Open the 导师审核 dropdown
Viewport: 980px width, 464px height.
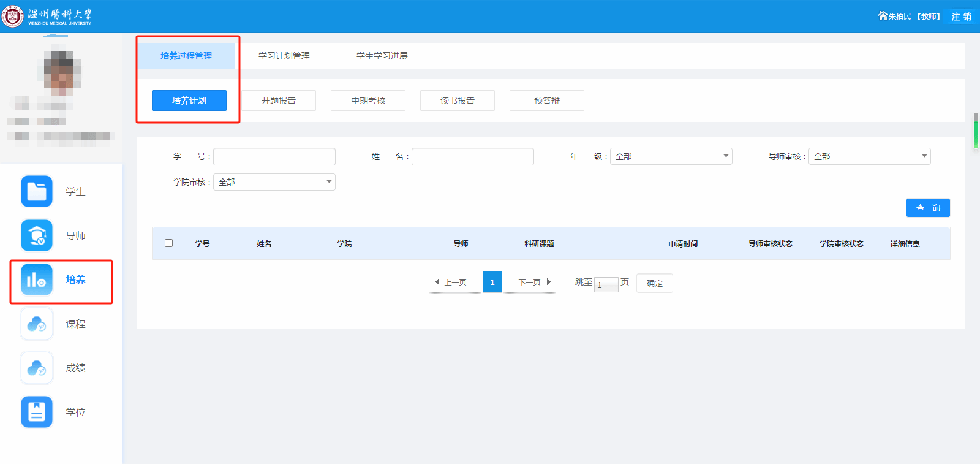click(869, 156)
